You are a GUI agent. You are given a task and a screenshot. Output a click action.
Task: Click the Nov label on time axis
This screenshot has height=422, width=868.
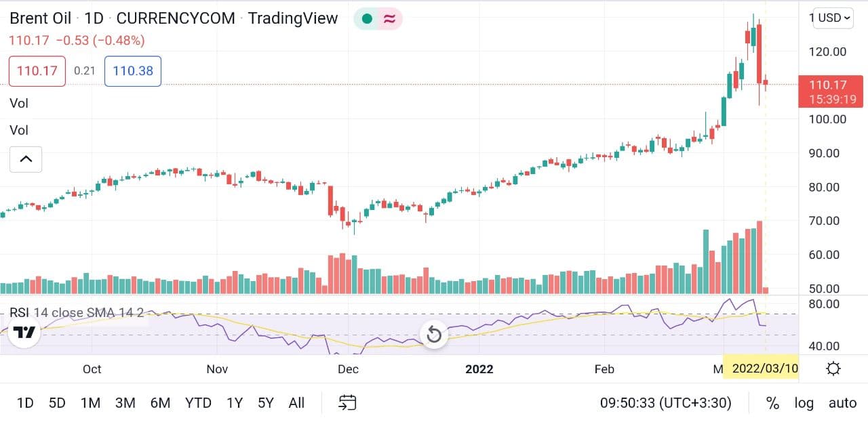coord(217,369)
